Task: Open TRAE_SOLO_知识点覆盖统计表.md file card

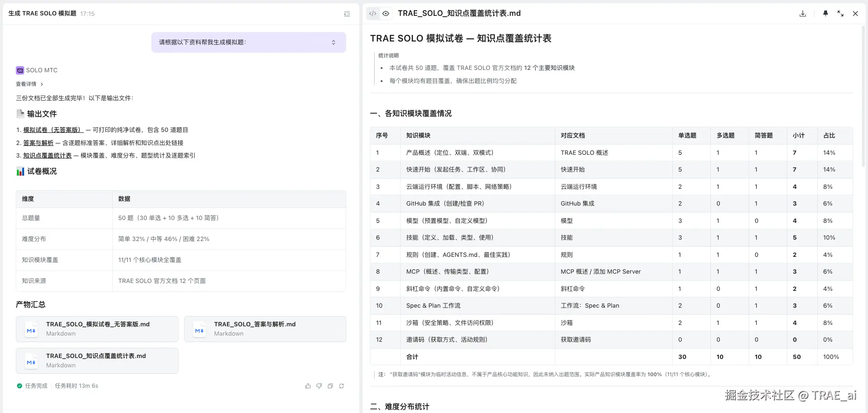Action: [x=97, y=361]
